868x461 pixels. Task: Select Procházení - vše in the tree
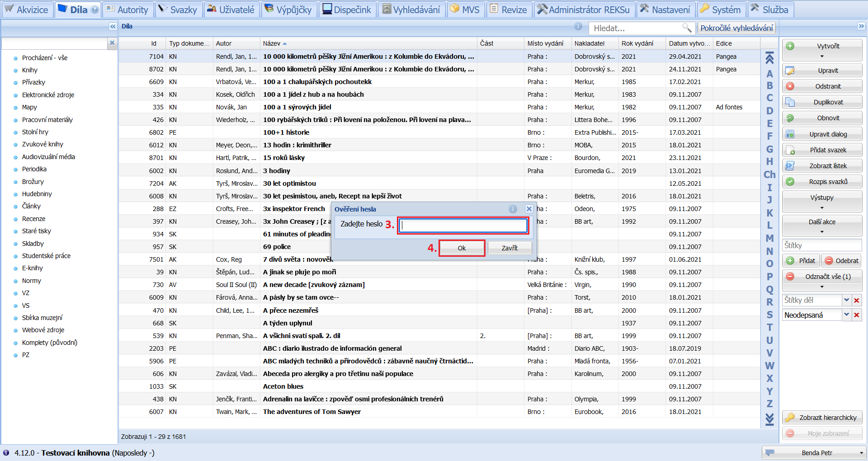pyautogui.click(x=45, y=58)
